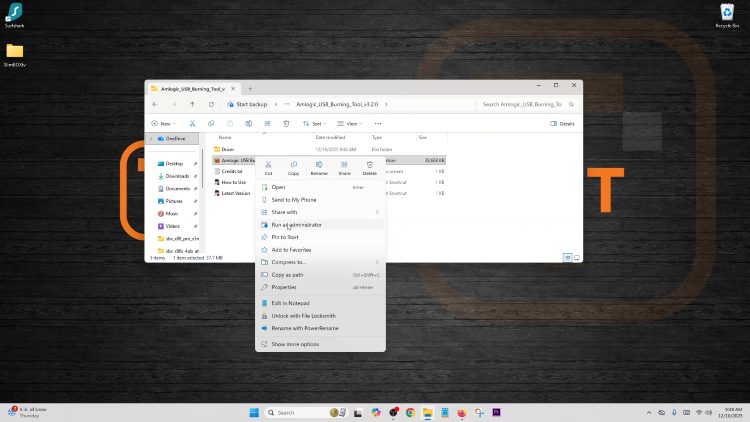Select Copy as path
The image size is (750, 422).
[320, 275]
